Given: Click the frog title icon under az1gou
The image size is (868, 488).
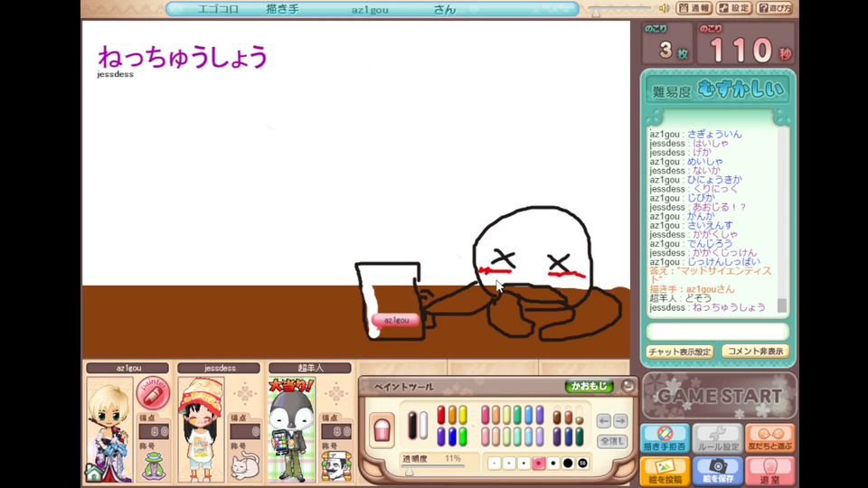Looking at the screenshot, I should (x=154, y=466).
